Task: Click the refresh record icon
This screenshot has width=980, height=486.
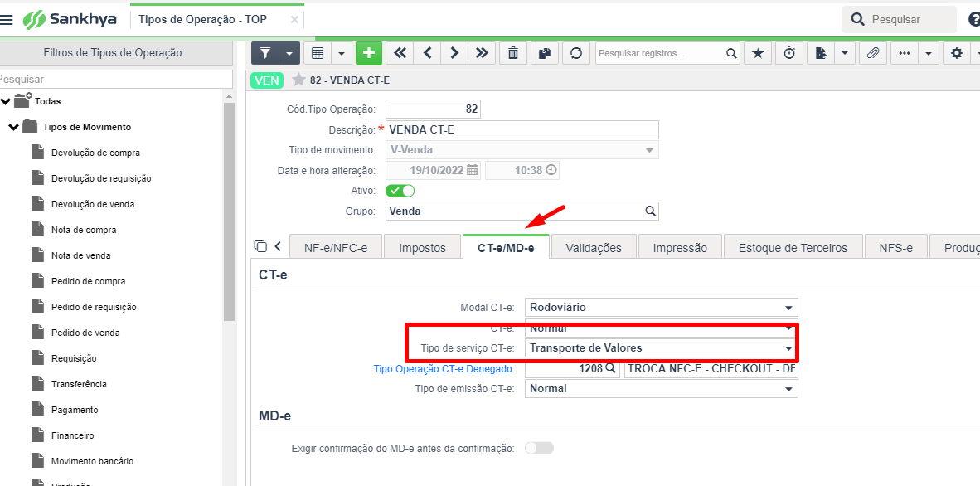Action: [x=575, y=53]
